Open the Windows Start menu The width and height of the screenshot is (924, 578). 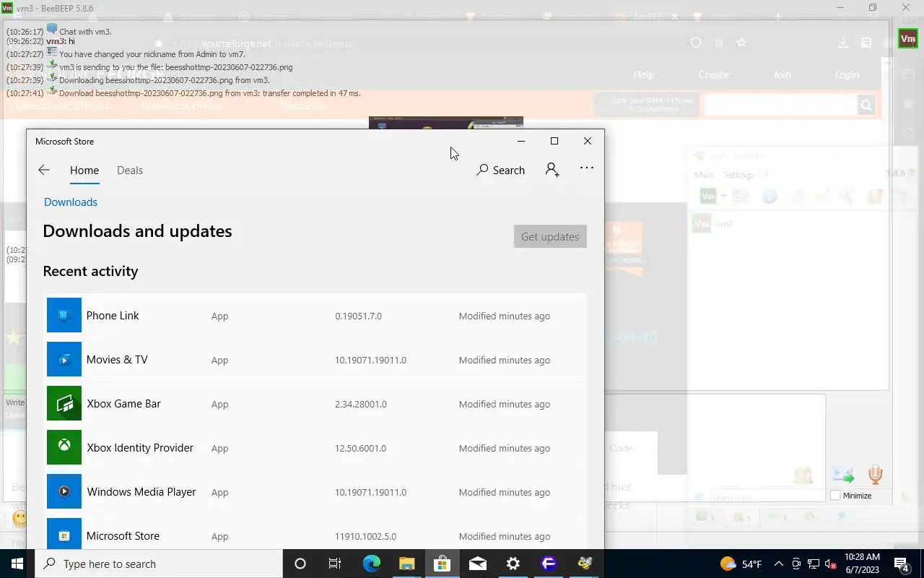click(17, 564)
